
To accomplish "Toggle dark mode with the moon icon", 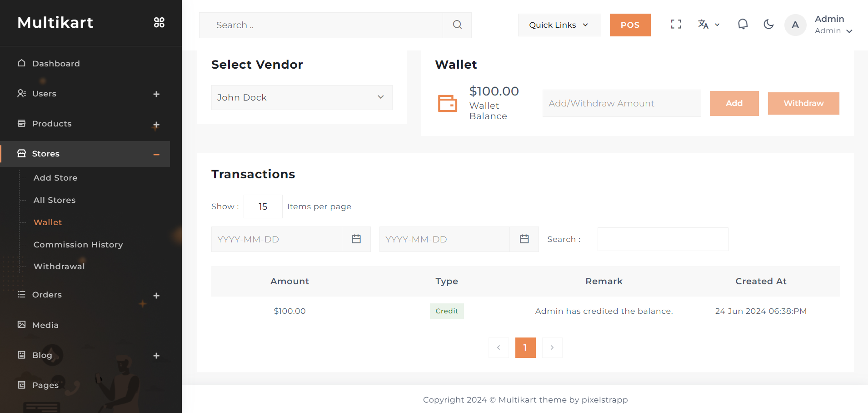I will coord(768,25).
